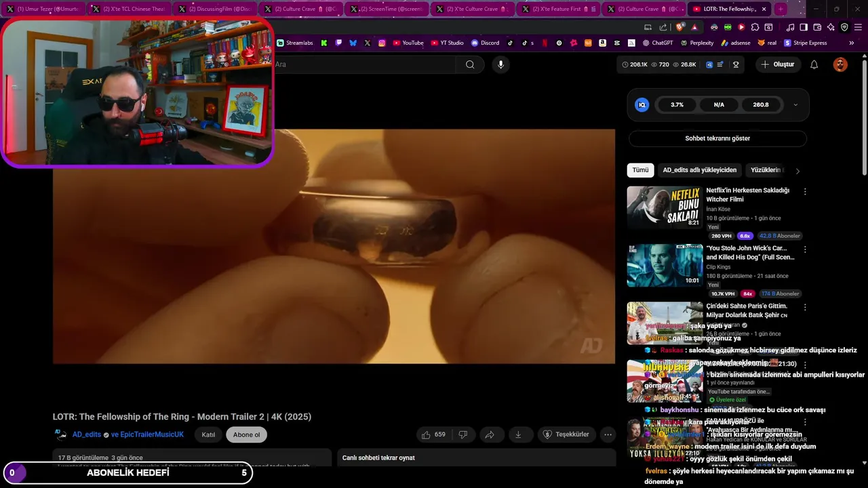Open the John Wick 10:01 video thumbnail
The width and height of the screenshot is (868, 488).
pos(665,265)
